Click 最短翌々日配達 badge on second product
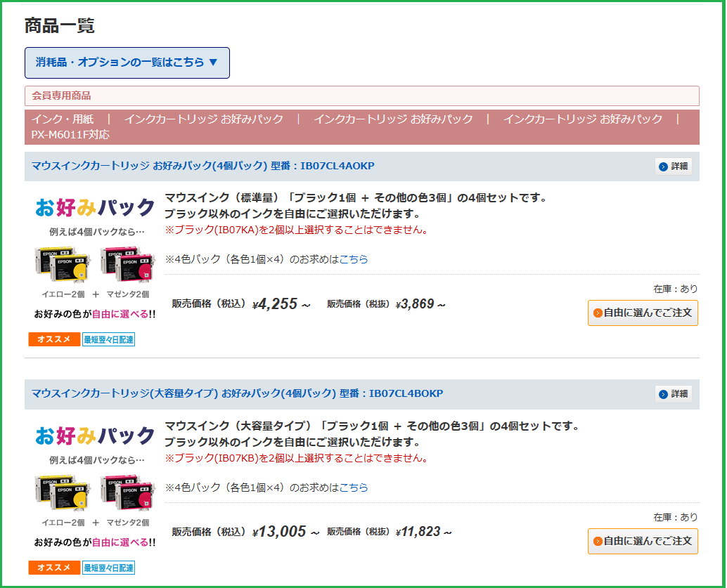 tap(108, 568)
